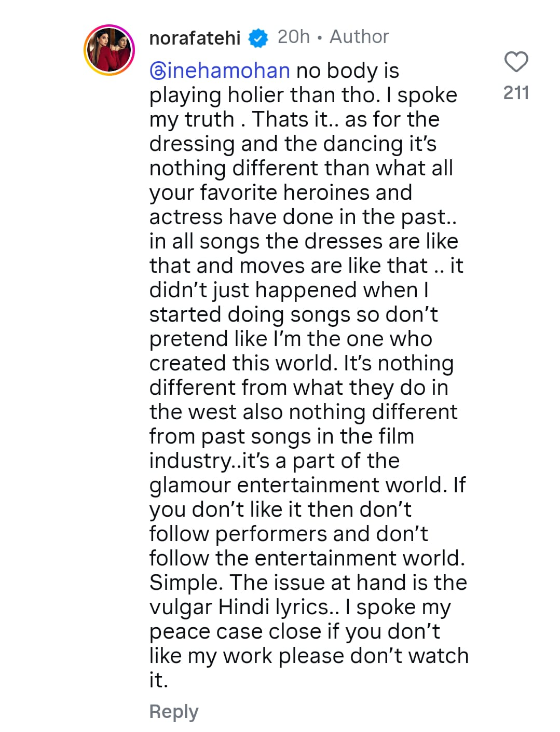Click the norafatehi username
Screen dimensions: 560x732
[195, 36]
